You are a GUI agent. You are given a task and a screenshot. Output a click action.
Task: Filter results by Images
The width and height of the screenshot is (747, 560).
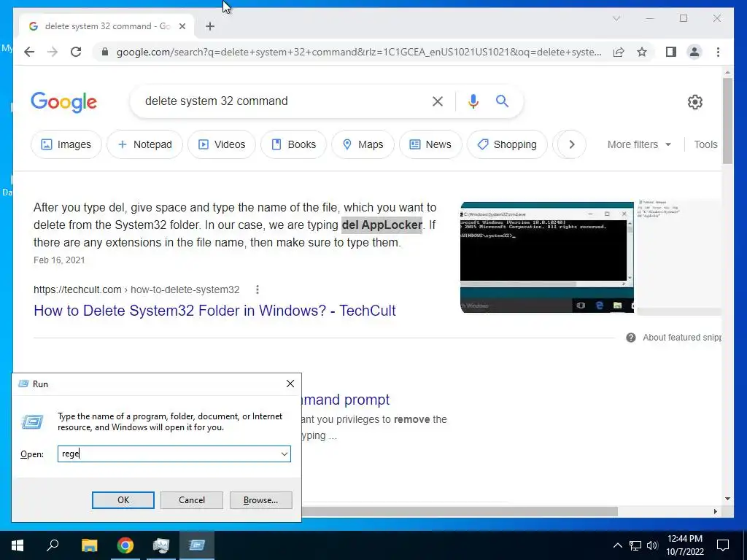pos(66,144)
